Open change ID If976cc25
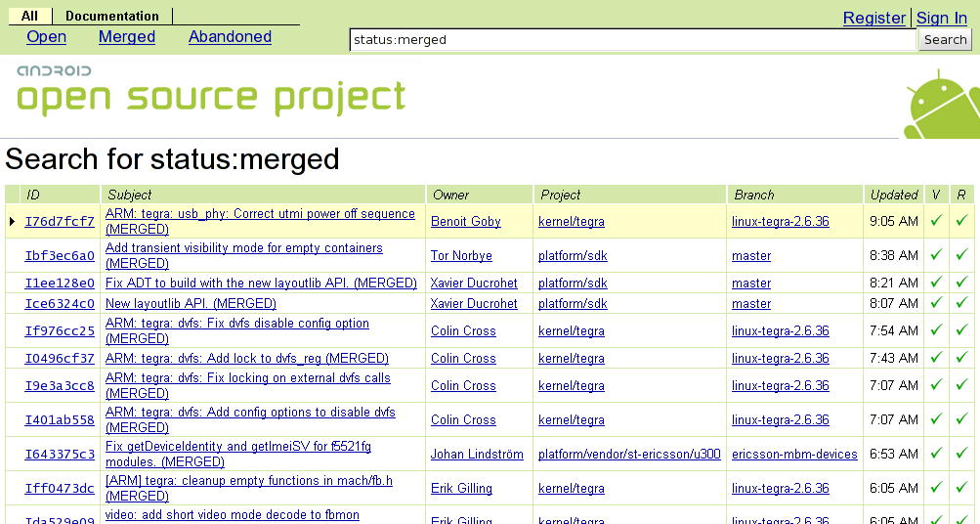The image size is (980, 524). (60, 330)
